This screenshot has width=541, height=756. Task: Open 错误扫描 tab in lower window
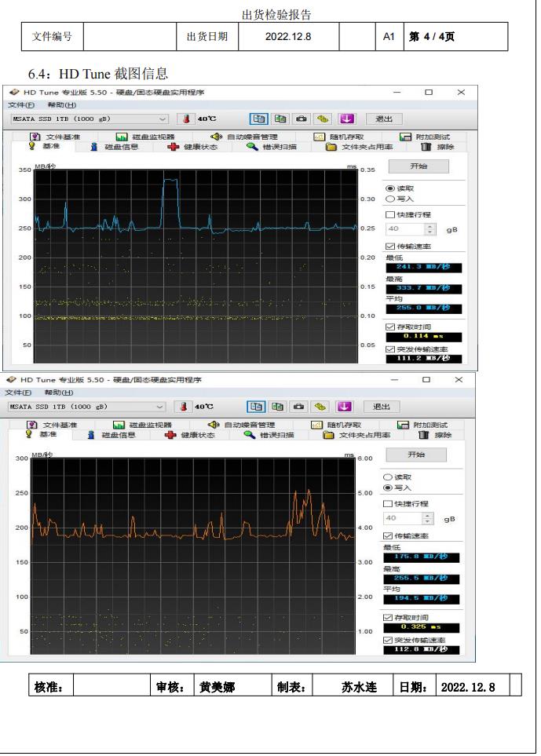[269, 435]
